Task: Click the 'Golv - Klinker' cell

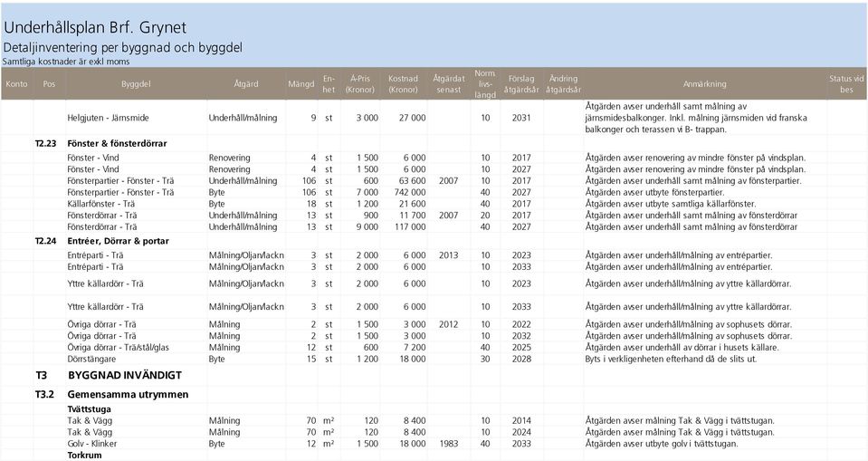Action: tap(92, 444)
